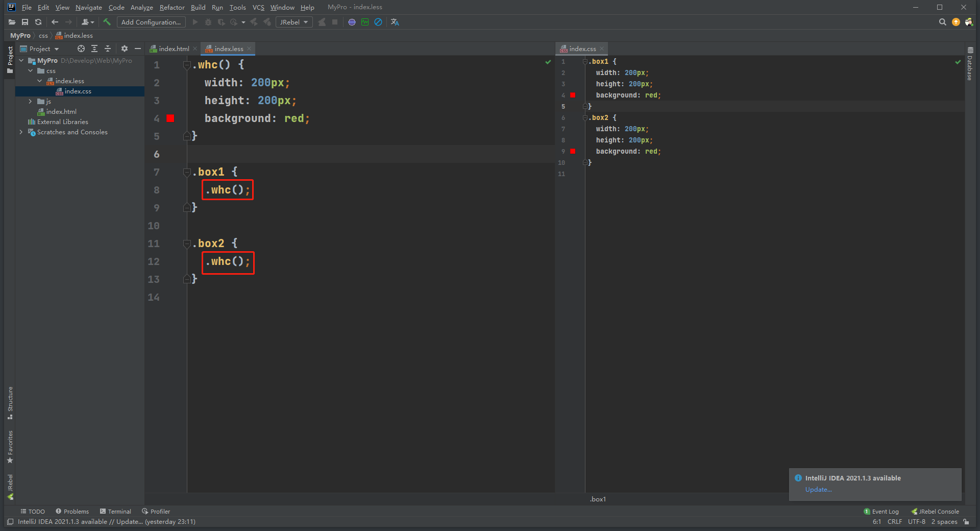Image resolution: width=980 pixels, height=531 pixels.
Task: Click the locate-file crosshair icon in Project panel
Action: click(x=81, y=49)
